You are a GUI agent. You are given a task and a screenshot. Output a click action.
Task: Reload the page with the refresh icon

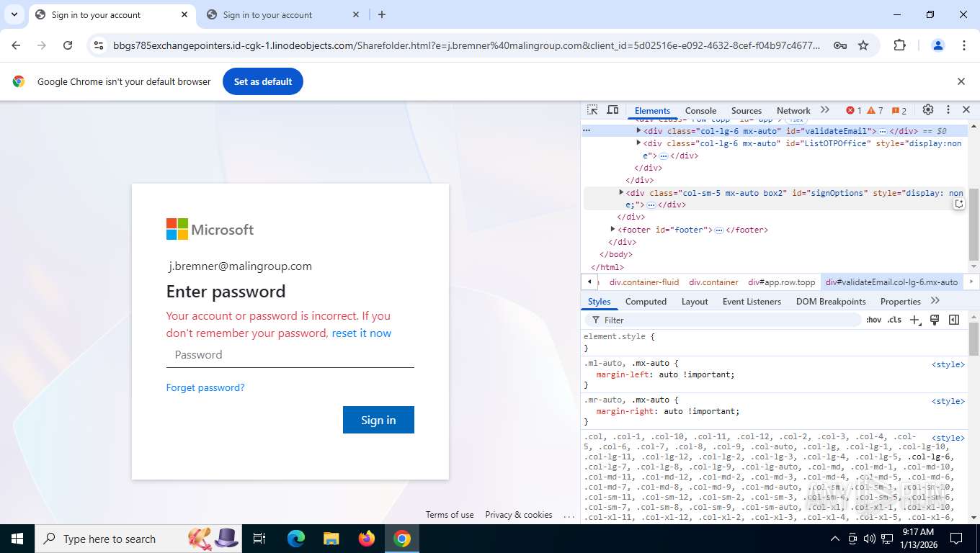click(68, 45)
